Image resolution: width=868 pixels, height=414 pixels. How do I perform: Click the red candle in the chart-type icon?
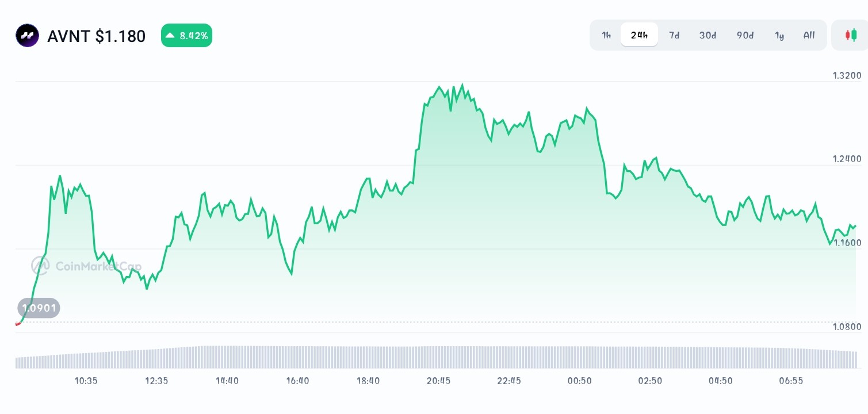847,35
